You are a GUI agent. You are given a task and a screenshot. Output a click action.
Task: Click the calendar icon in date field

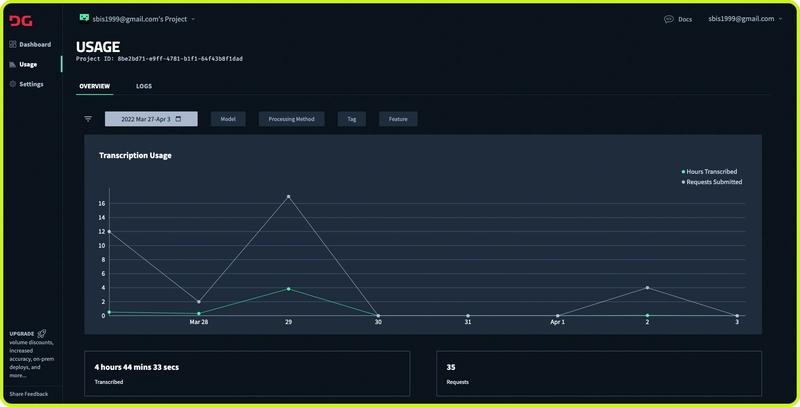(x=178, y=119)
